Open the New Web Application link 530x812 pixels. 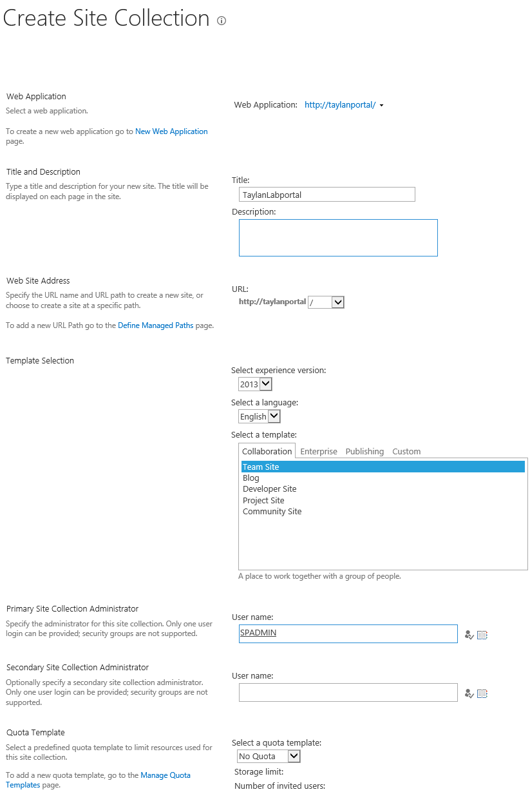(171, 131)
